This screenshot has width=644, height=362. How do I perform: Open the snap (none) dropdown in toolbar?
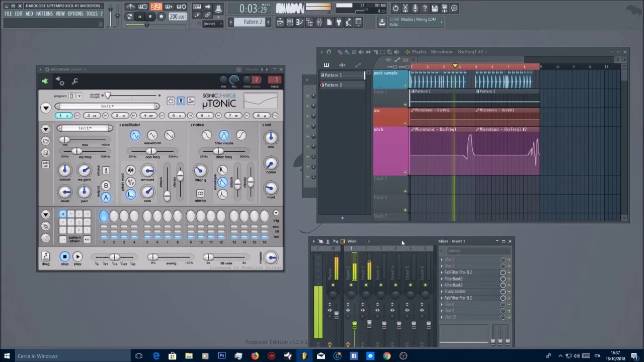(212, 24)
